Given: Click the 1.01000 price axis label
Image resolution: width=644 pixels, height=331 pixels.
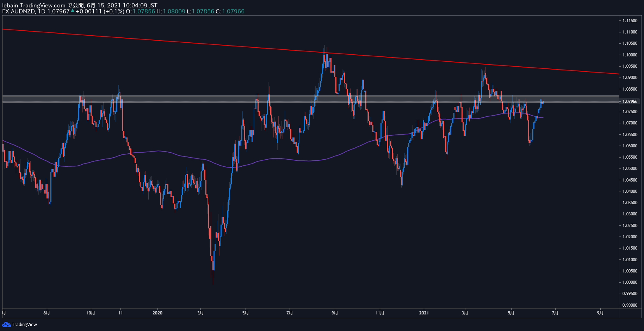Looking at the screenshot, I should coord(630,260).
